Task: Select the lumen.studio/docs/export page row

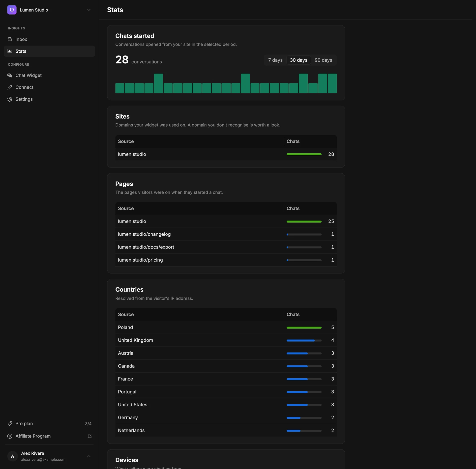Action: click(226, 247)
